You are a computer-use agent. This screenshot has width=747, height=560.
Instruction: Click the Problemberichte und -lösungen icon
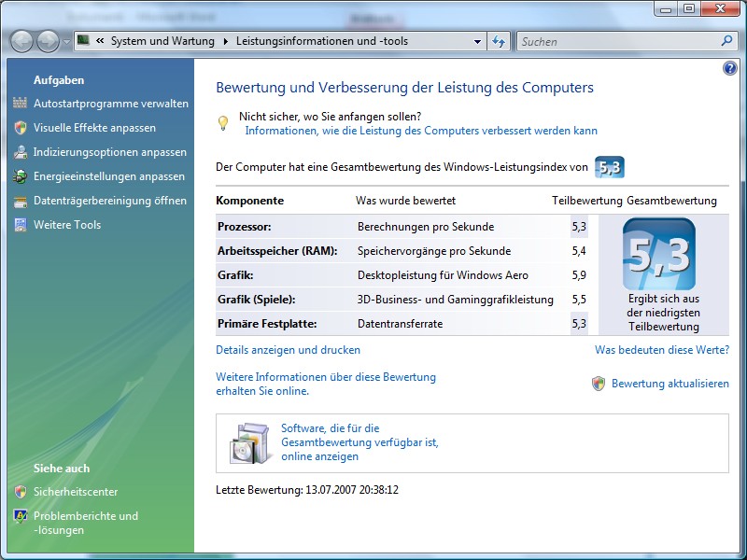point(20,516)
